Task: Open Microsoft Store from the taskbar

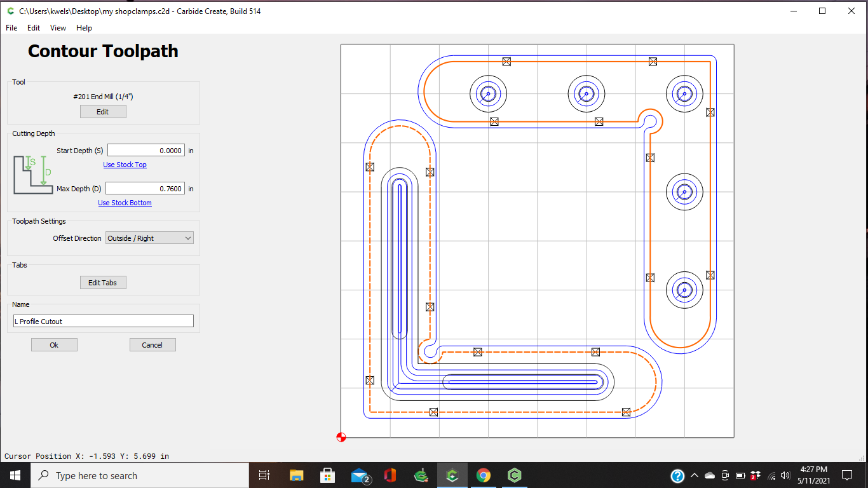Action: pos(327,475)
